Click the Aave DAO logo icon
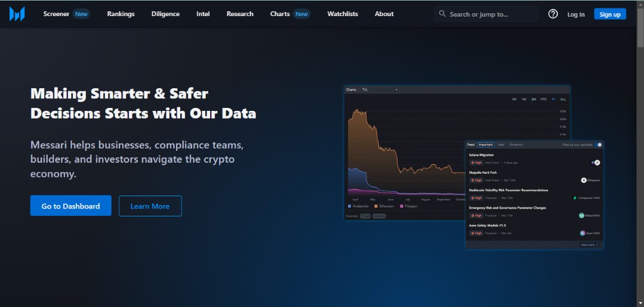The image size is (644, 307). [x=583, y=233]
